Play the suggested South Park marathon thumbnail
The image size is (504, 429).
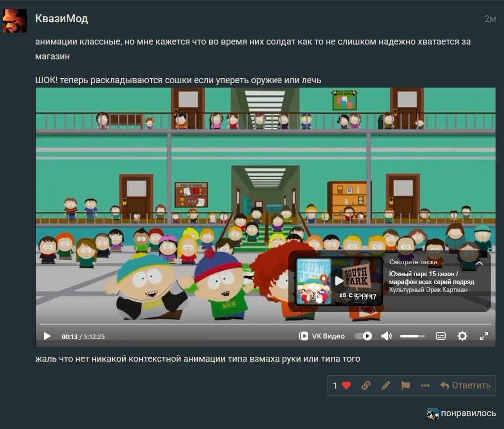coord(339,281)
